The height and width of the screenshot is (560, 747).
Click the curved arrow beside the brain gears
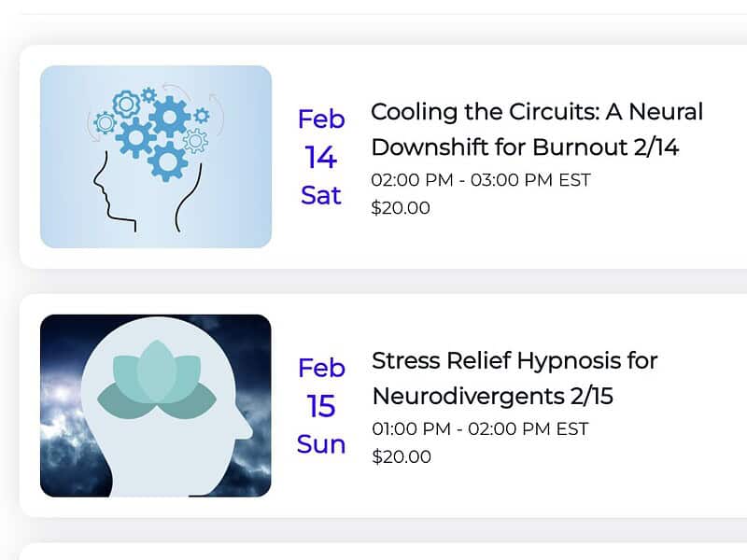217,110
